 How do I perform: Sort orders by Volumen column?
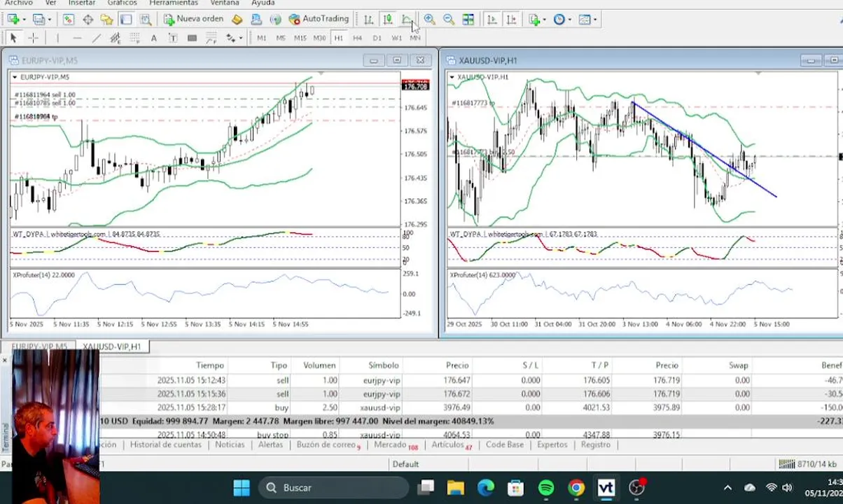click(x=319, y=365)
